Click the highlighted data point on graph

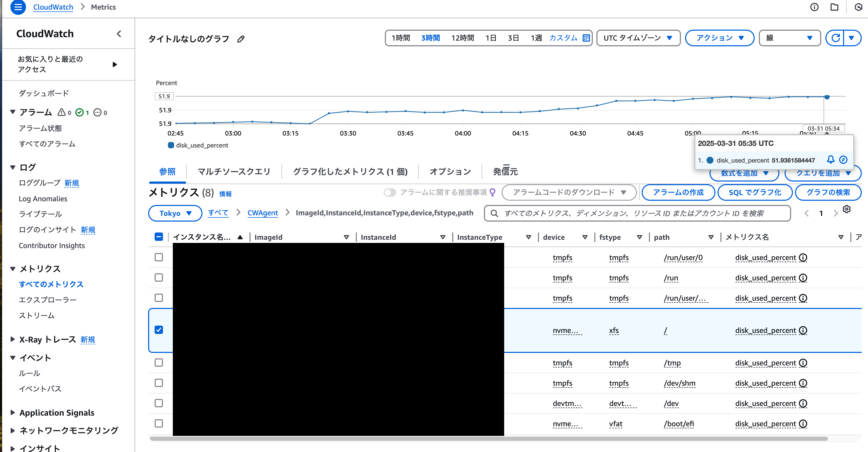pyautogui.click(x=827, y=97)
